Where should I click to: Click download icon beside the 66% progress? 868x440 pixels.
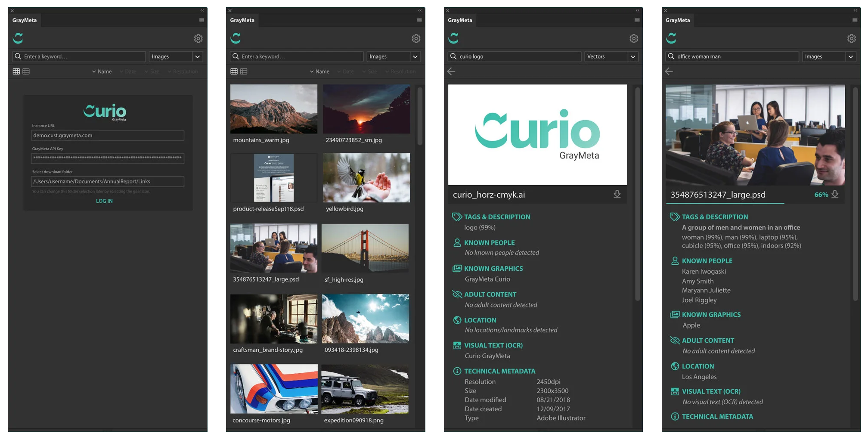pos(835,195)
